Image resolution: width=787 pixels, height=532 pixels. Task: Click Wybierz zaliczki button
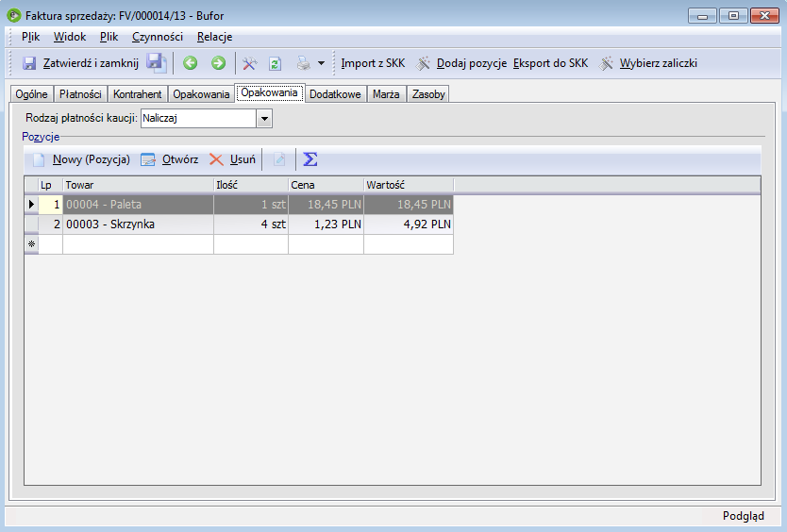[x=659, y=63]
